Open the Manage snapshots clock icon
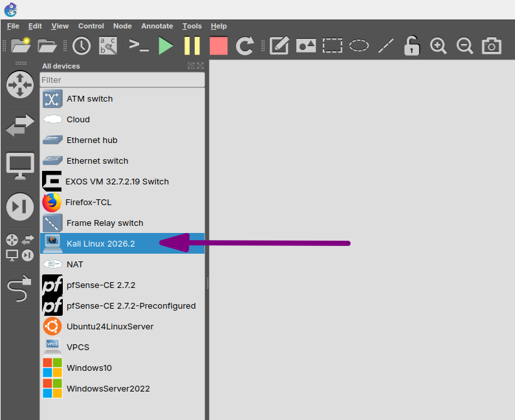 tap(82, 46)
